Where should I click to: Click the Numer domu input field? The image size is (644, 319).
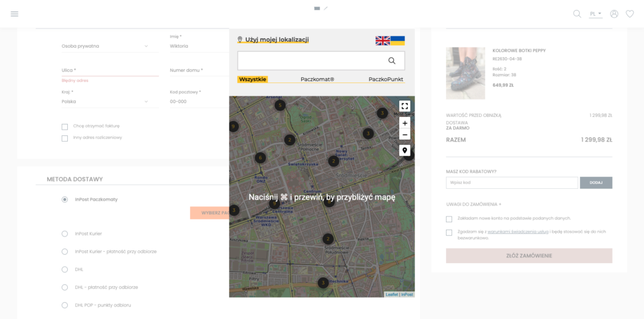[199, 70]
